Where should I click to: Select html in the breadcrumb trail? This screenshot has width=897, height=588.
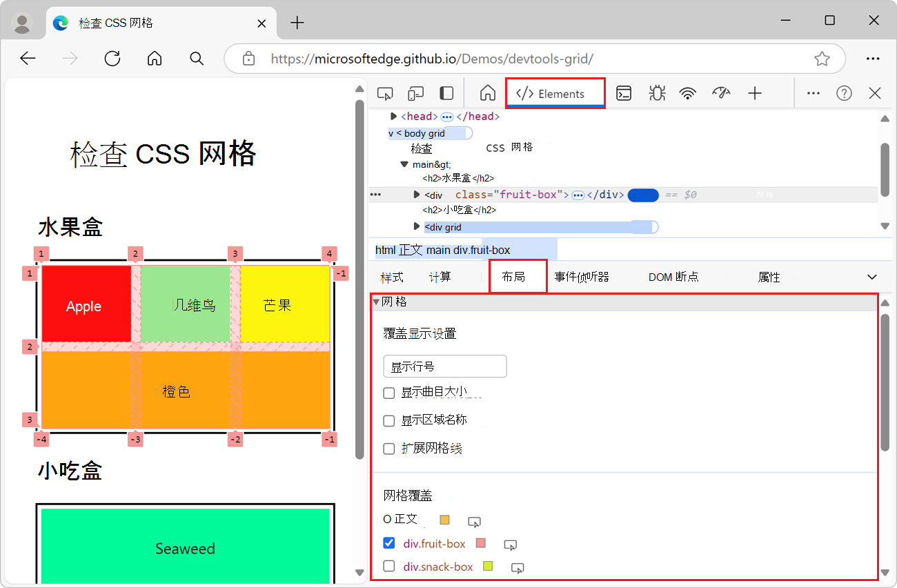[x=386, y=250]
